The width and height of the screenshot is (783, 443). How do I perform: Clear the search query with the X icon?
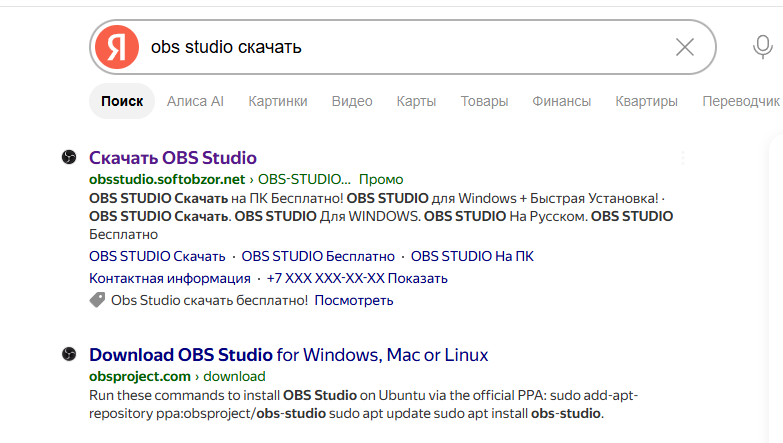click(x=685, y=47)
